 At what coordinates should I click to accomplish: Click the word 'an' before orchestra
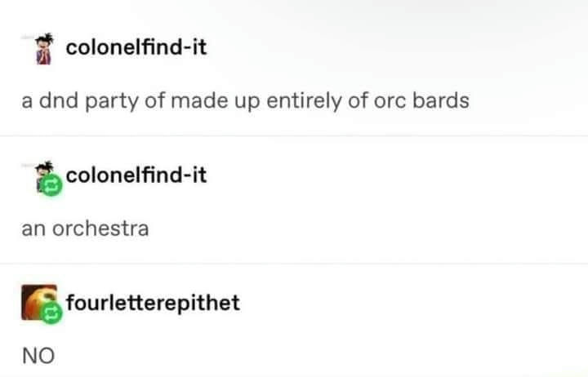[x=33, y=230]
